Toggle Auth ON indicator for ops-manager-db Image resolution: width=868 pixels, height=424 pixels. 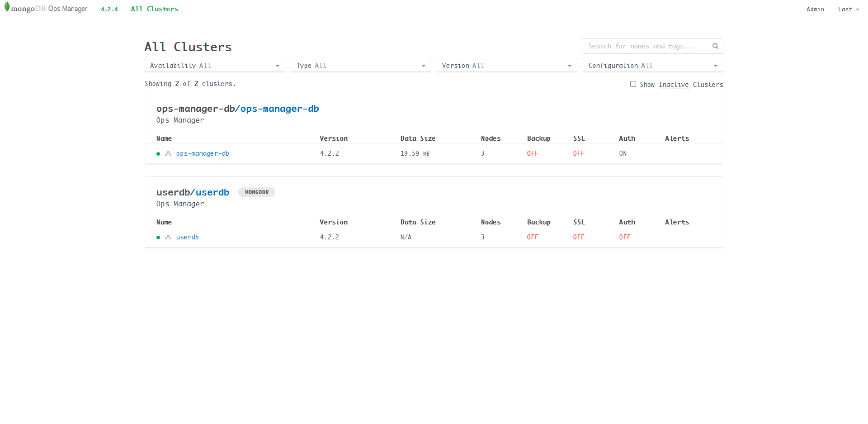pyautogui.click(x=623, y=153)
